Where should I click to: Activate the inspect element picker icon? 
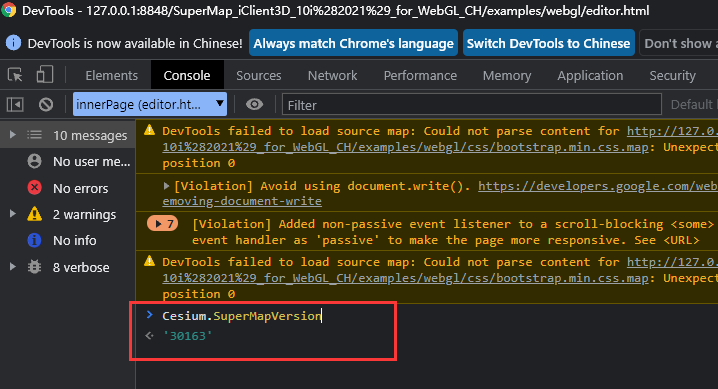[15, 75]
